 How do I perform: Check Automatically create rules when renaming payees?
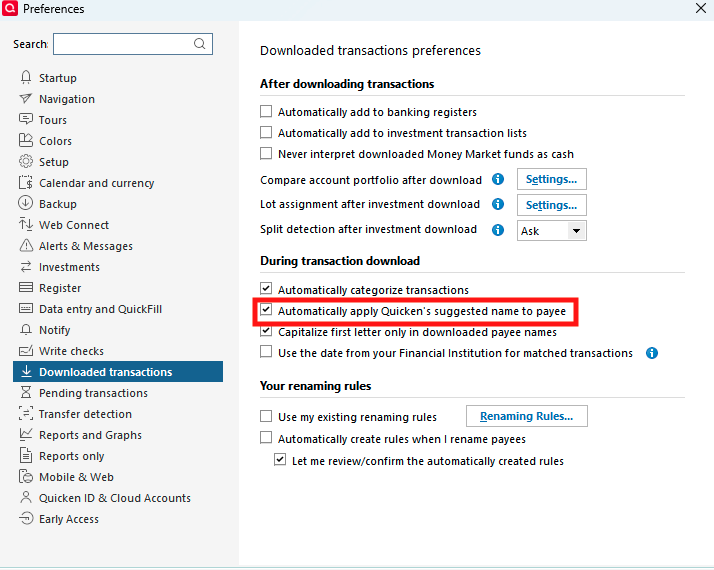click(266, 438)
